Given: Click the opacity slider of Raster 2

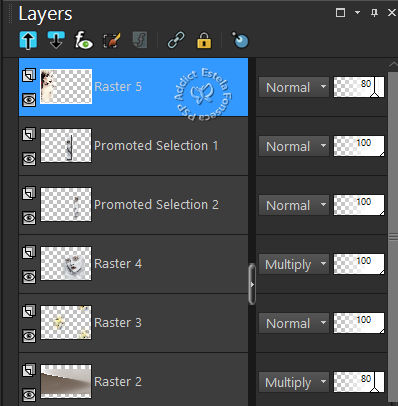Looking at the screenshot, I should [x=359, y=382].
